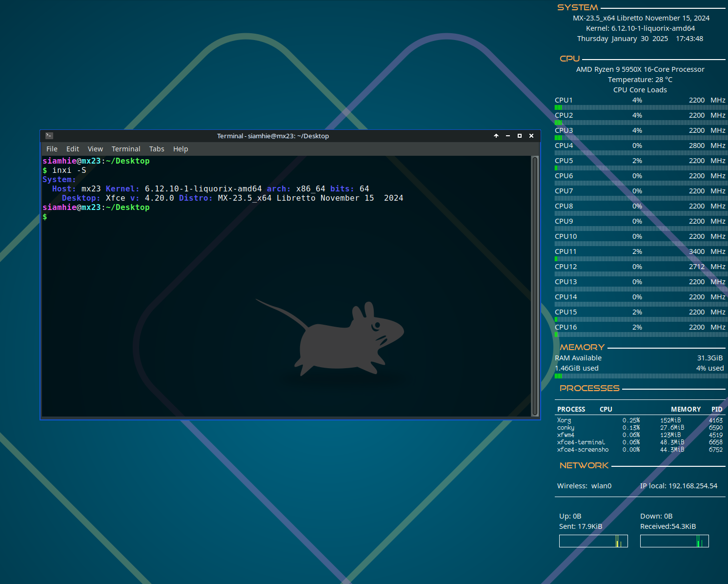728x584 pixels.
Task: Open the Tabs menu
Action: [157, 149]
